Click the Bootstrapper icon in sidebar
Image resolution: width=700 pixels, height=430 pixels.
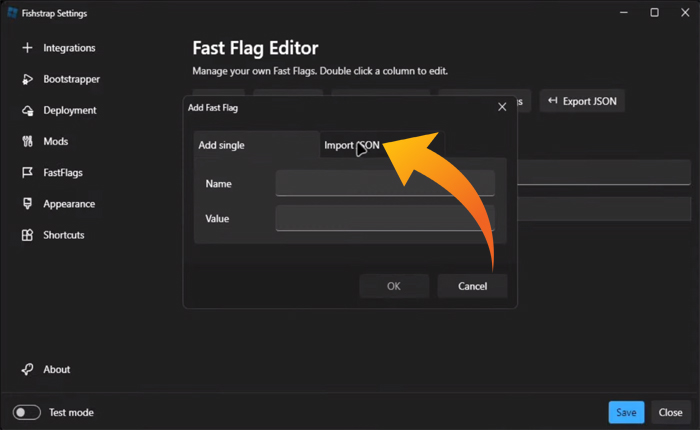pos(27,79)
